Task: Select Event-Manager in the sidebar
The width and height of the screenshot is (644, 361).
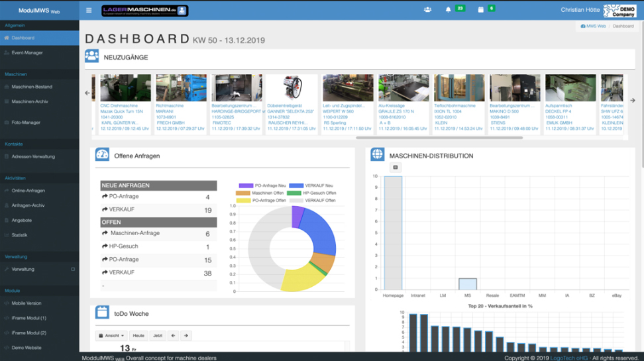Action: tap(27, 53)
